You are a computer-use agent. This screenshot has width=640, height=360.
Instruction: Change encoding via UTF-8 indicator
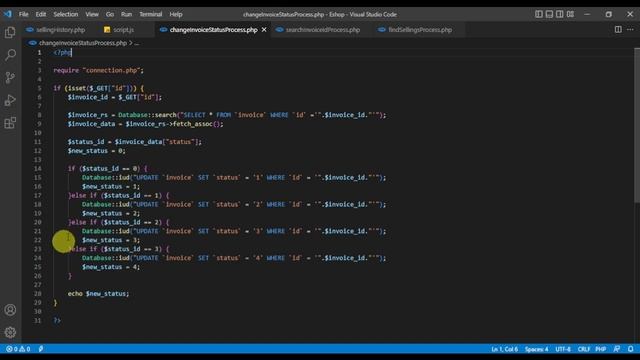coord(563,349)
